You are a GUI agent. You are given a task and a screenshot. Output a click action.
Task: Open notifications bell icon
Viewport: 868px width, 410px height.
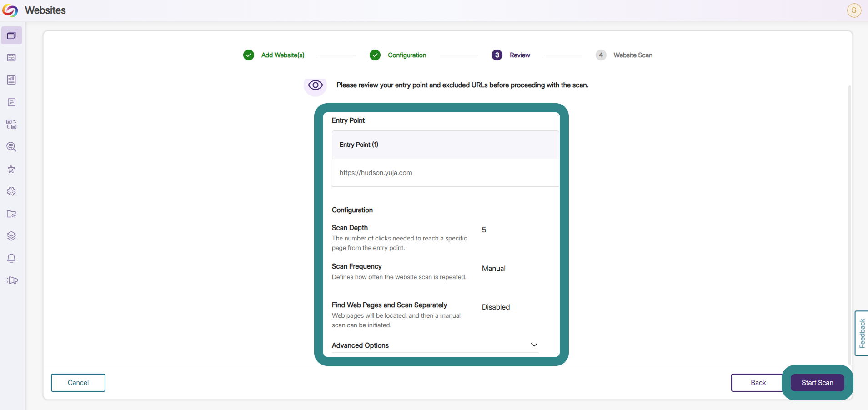point(11,258)
